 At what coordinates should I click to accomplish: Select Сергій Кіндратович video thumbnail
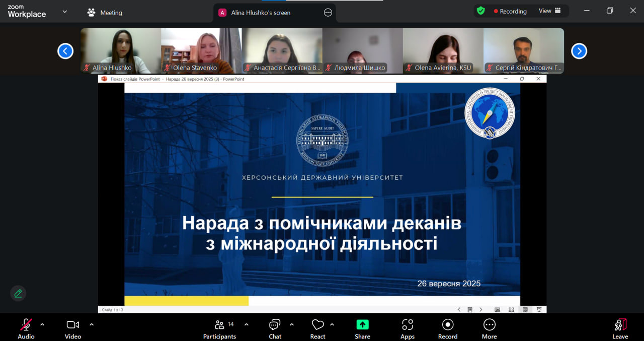coord(524,51)
